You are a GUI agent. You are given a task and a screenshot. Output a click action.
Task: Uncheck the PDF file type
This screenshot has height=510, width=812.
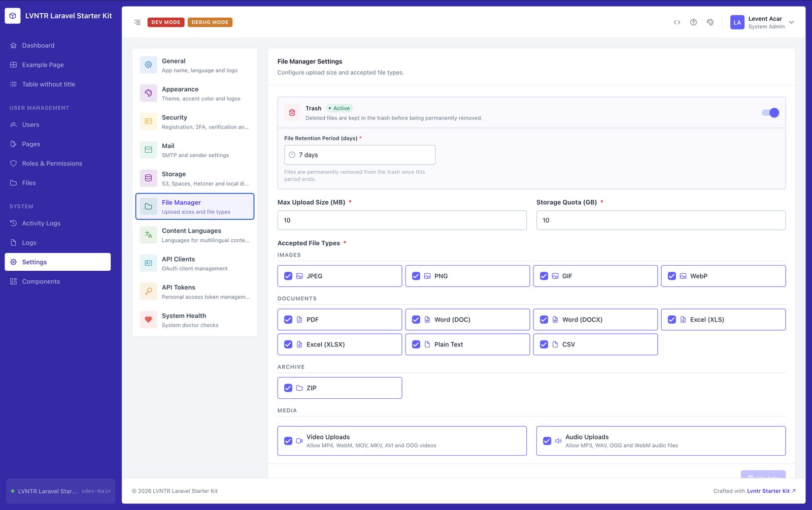[x=288, y=320]
